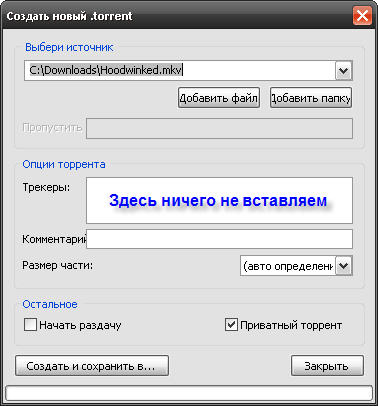The image size is (378, 406).
Task: Expand the Размер части combo box
Action: tap(343, 266)
